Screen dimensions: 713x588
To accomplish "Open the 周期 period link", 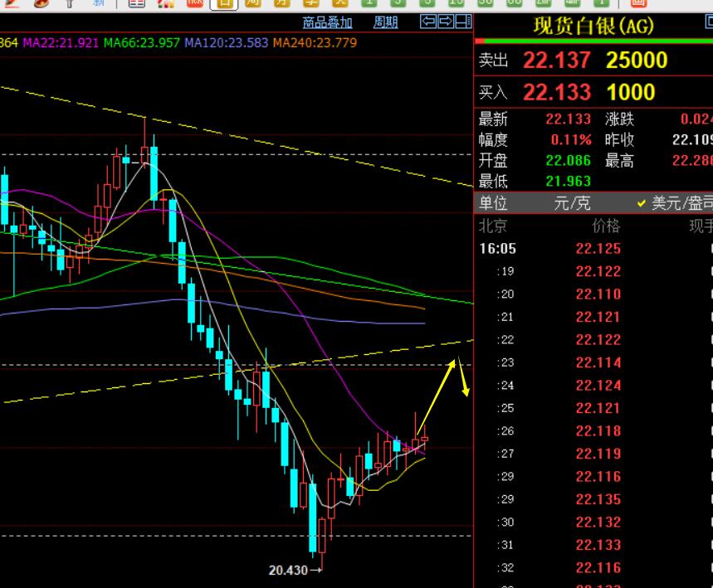I will pos(386,22).
